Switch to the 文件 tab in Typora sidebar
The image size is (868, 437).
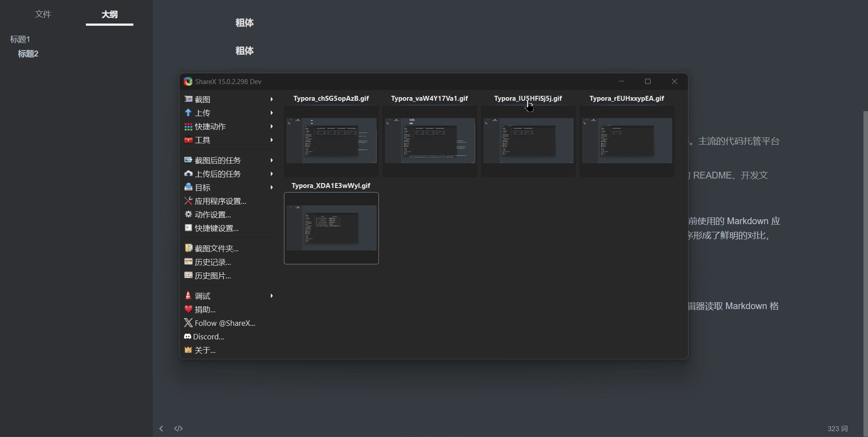coord(43,14)
